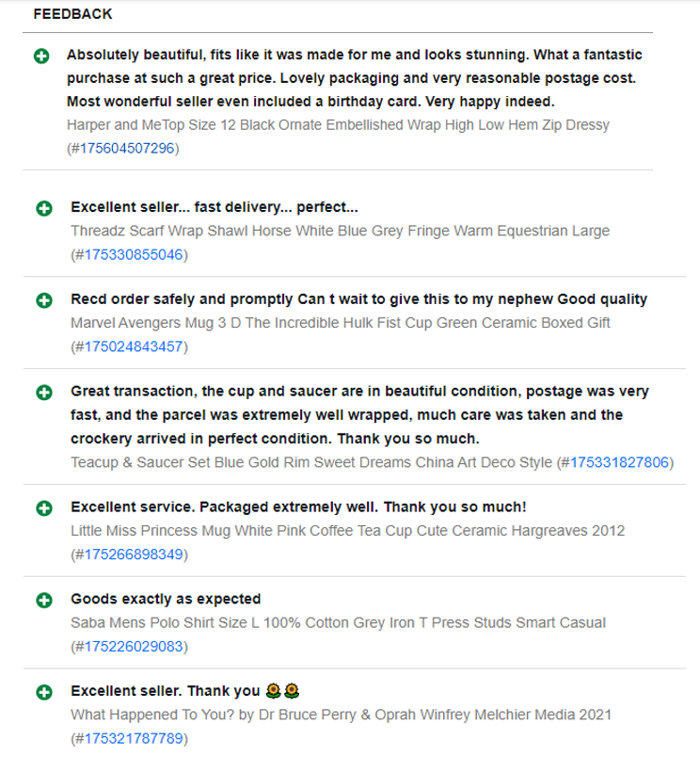The height and width of the screenshot is (772, 700).
Task: Click Marvel Avengers Mug item title text
Action: coord(341,323)
